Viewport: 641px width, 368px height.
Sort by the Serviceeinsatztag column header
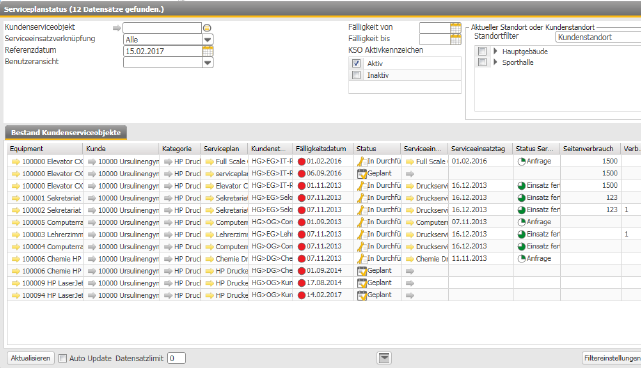click(x=480, y=148)
